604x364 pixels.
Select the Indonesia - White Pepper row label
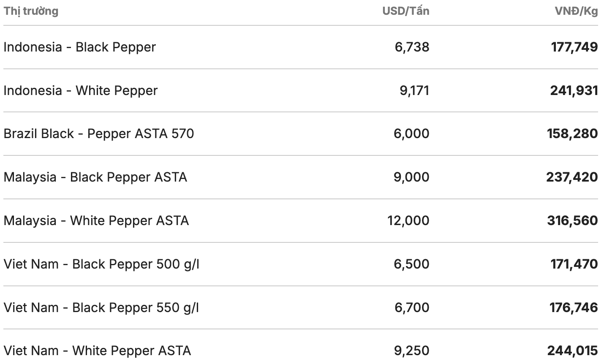[80, 90]
